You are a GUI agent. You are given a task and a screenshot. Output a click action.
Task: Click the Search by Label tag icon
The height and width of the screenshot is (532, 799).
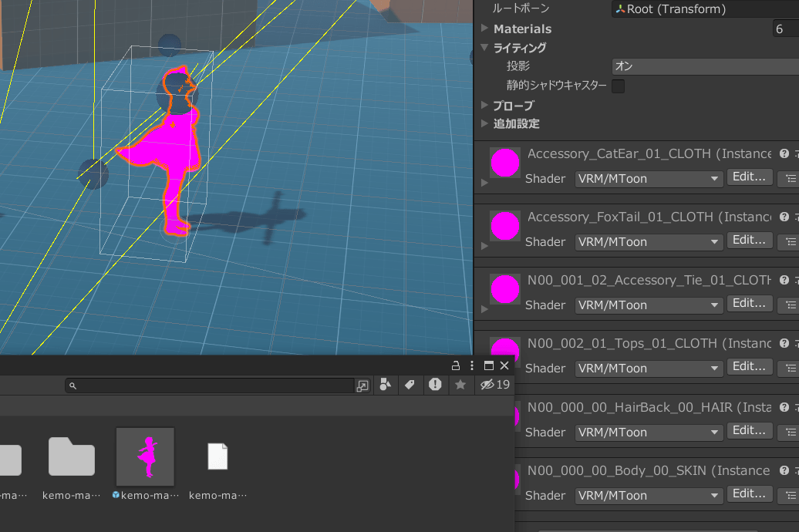coord(410,385)
